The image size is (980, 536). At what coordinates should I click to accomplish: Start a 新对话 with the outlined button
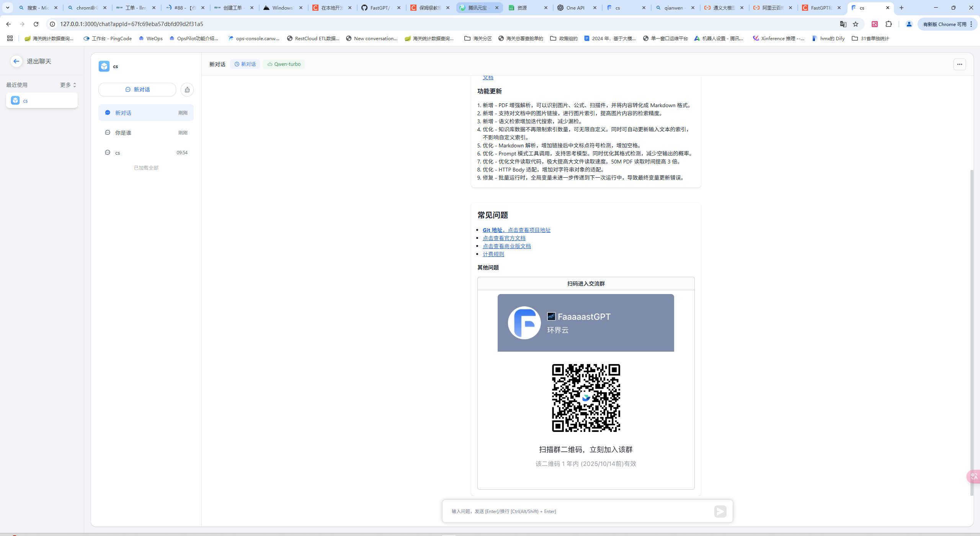(x=137, y=90)
